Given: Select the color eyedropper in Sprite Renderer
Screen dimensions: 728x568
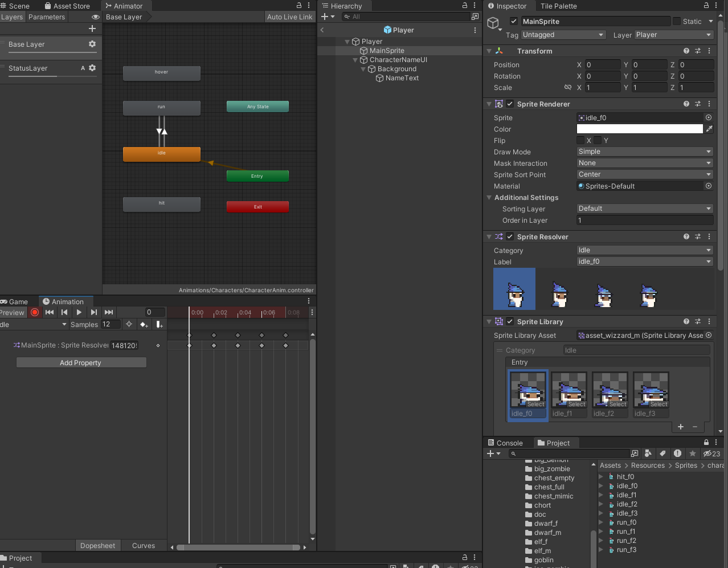Looking at the screenshot, I should click(x=709, y=129).
